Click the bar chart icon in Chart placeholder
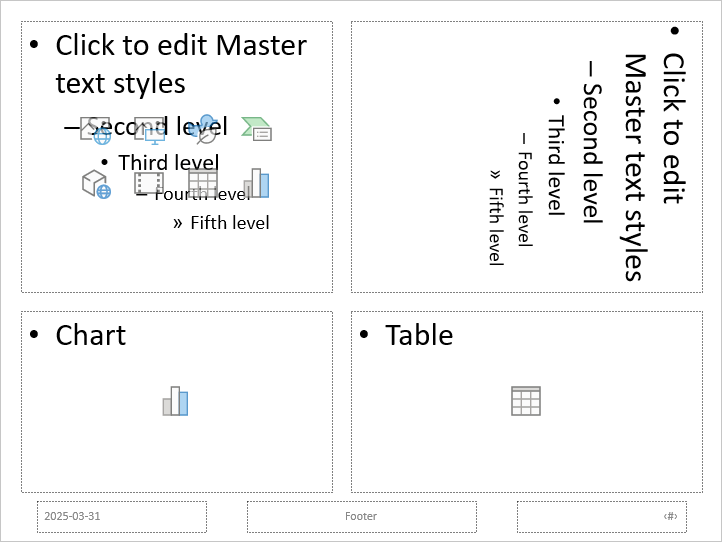Image resolution: width=722 pixels, height=542 pixels. pos(176,401)
